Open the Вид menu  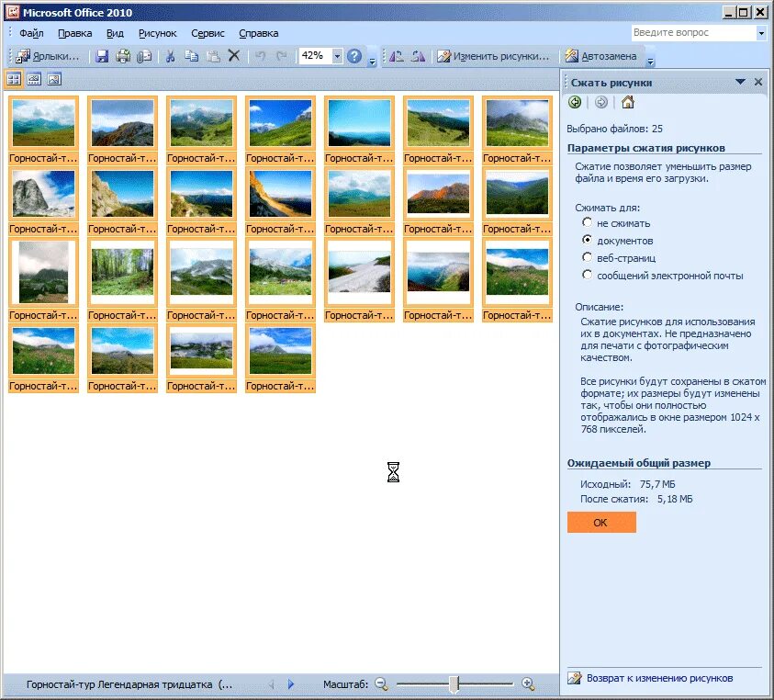click(x=115, y=33)
